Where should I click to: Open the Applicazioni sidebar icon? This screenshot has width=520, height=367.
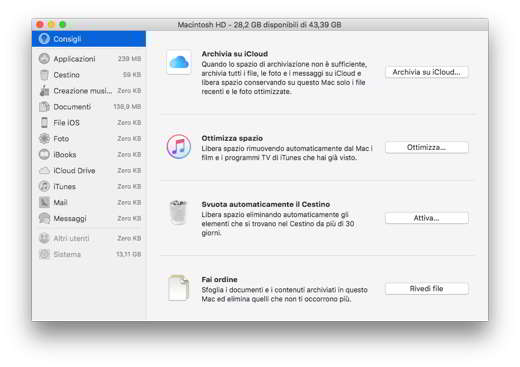click(x=44, y=59)
